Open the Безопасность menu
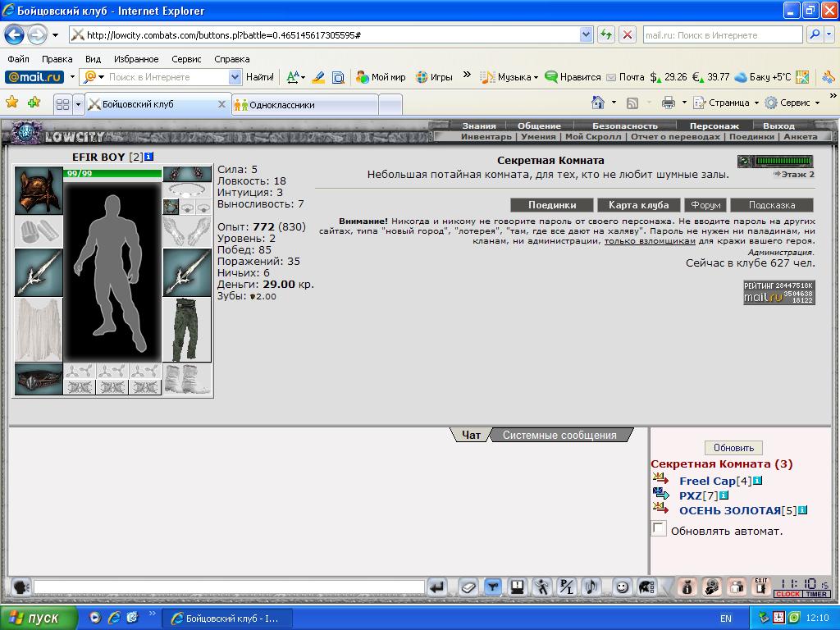The image size is (840, 630). click(624, 126)
